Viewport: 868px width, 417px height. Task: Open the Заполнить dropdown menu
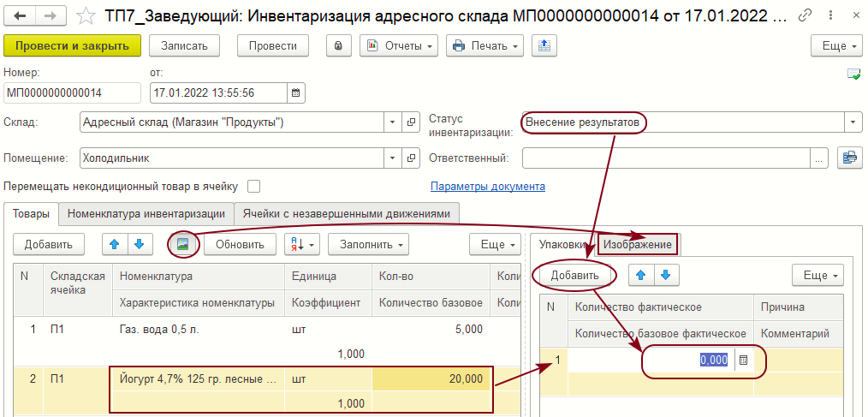[367, 245]
